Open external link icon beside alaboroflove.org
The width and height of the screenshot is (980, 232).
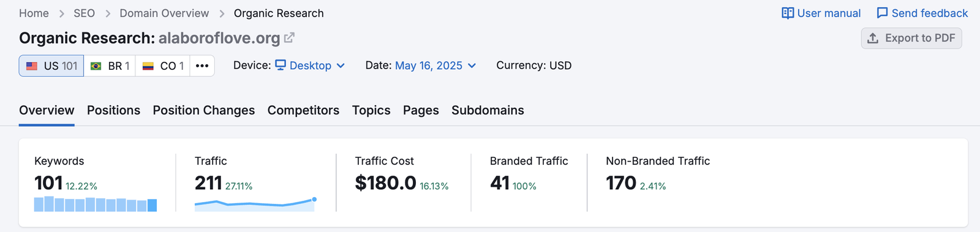pyautogui.click(x=290, y=37)
